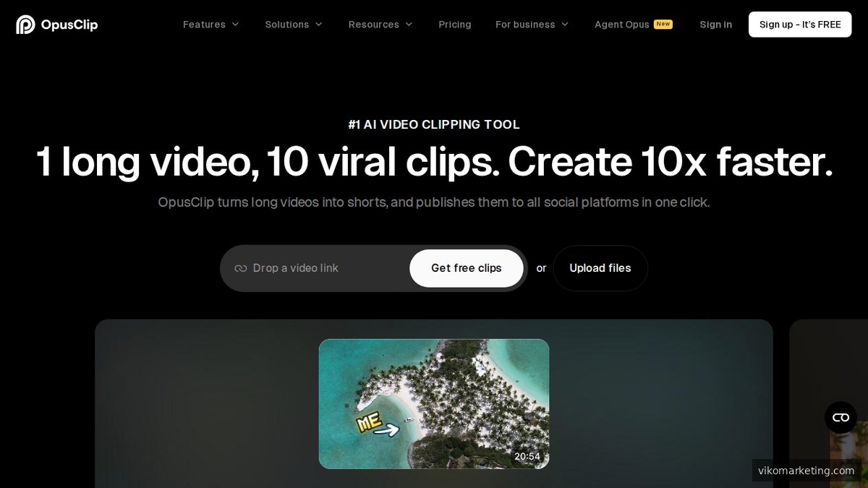Click the island video thumbnail showing 20:54

point(434,403)
